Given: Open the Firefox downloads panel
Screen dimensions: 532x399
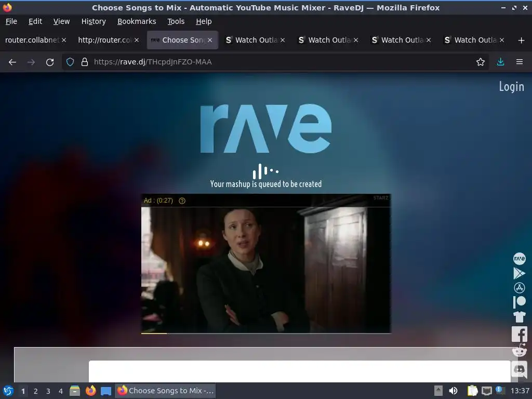Looking at the screenshot, I should [500, 62].
